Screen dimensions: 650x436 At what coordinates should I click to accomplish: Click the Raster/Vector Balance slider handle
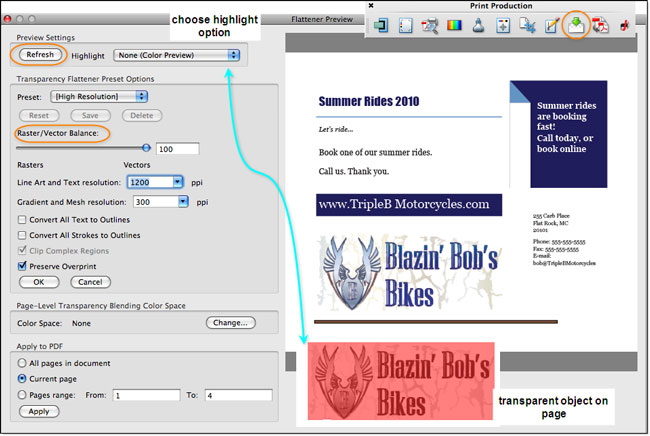coord(146,148)
